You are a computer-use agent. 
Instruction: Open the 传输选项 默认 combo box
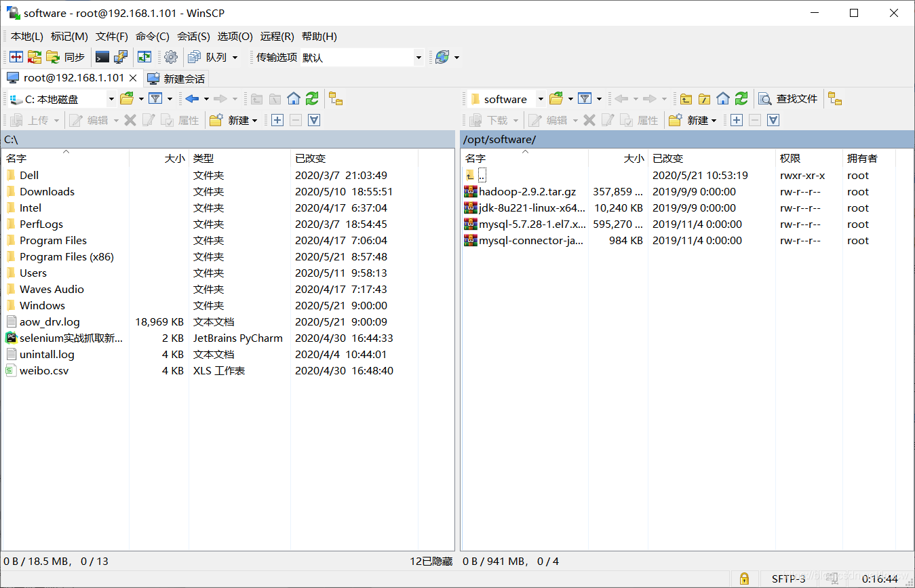(x=362, y=58)
